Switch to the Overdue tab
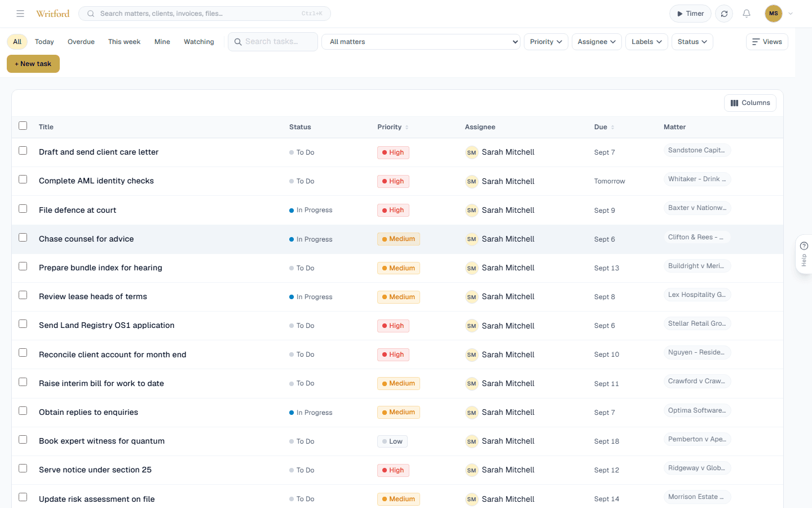This screenshot has width=812, height=508. point(81,42)
